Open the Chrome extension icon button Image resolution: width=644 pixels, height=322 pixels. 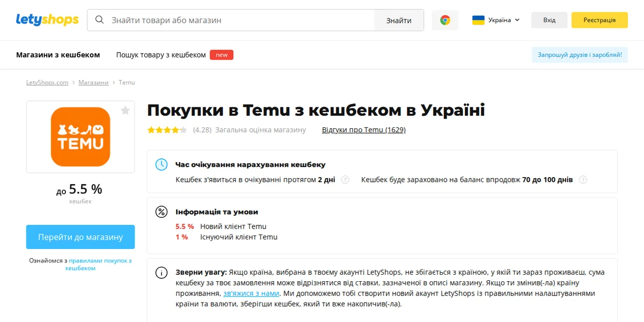(x=445, y=20)
